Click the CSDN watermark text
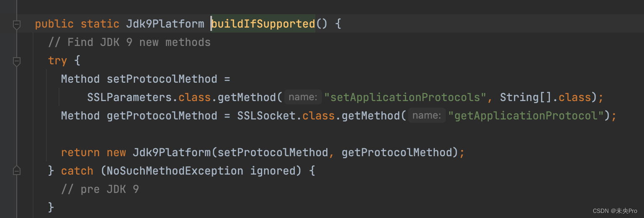The width and height of the screenshot is (644, 218). (x=615, y=211)
